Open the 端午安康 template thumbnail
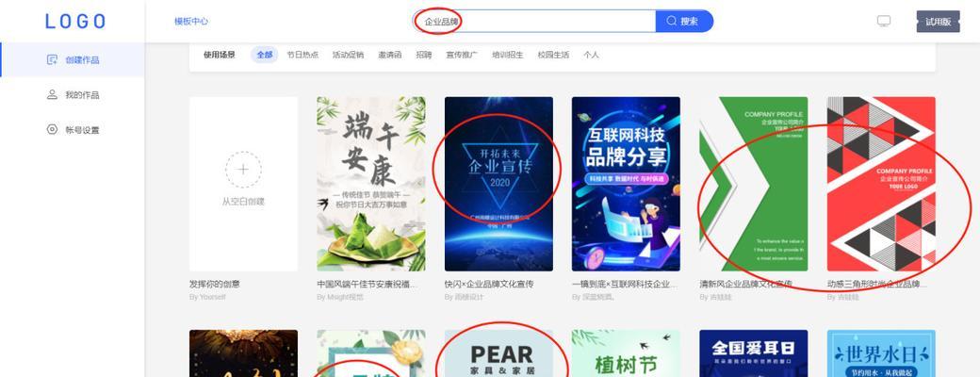 (371, 184)
